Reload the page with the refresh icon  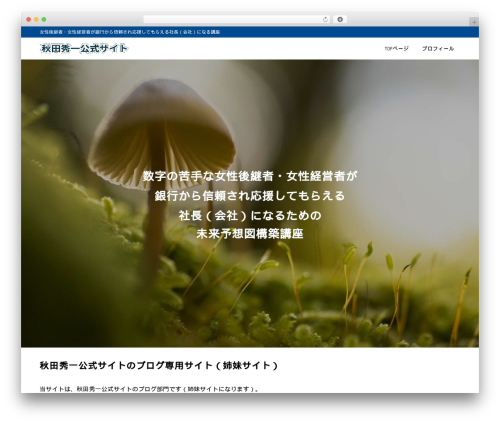point(325,19)
